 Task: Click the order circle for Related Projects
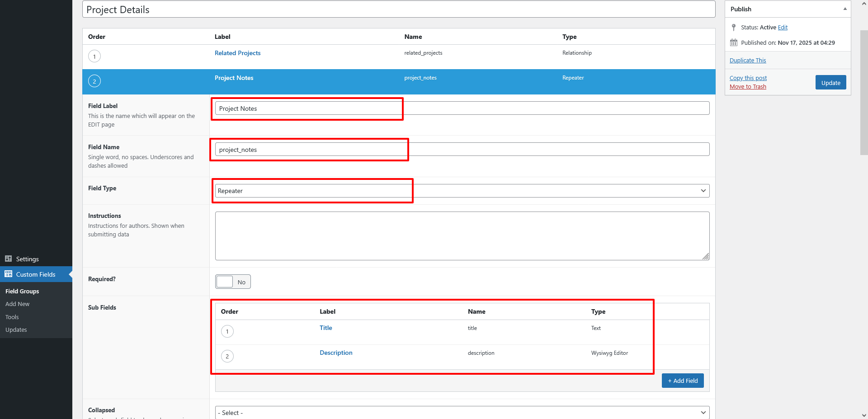[x=94, y=56]
